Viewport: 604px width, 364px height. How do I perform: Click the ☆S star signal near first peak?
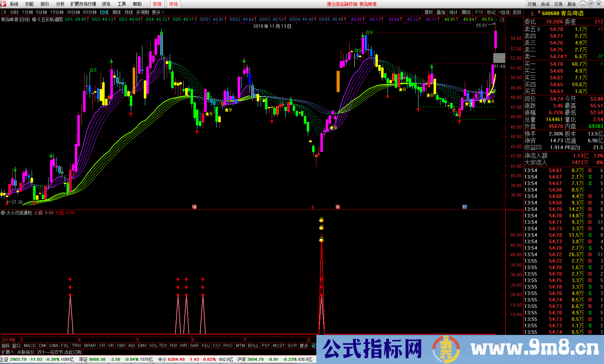coord(93,70)
